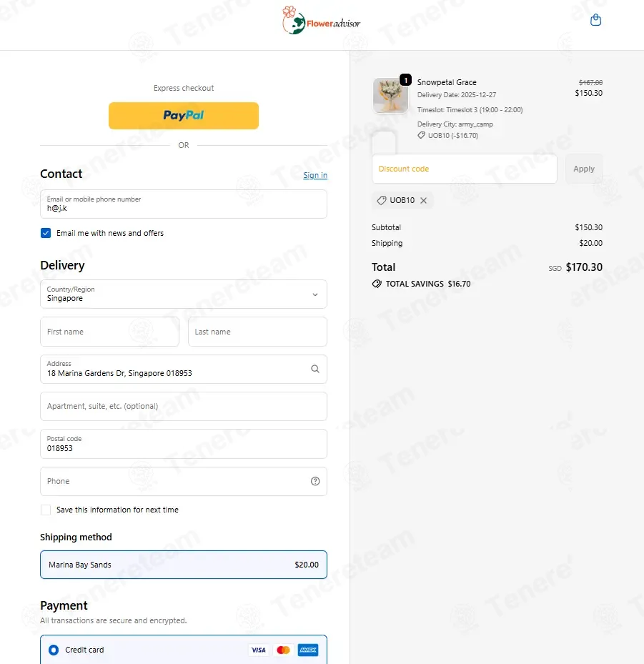Screen dimensions: 644x664
Task: Click the Phone input field
Action: (183, 481)
